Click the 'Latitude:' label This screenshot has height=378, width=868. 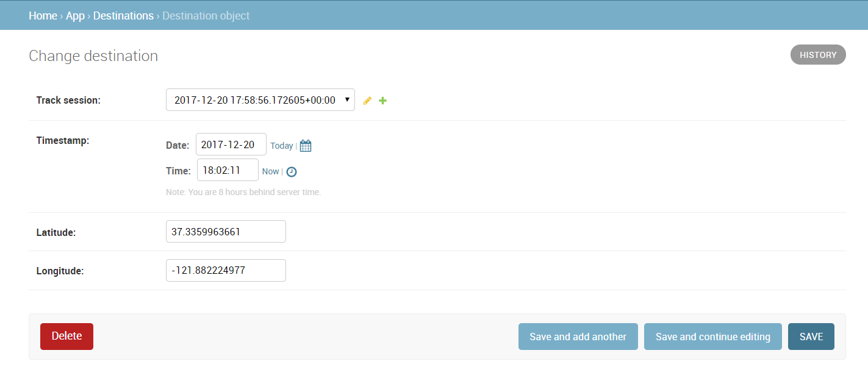point(56,232)
